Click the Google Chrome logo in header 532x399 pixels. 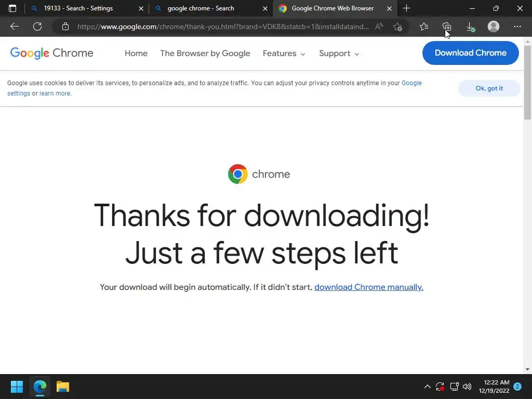click(x=51, y=53)
